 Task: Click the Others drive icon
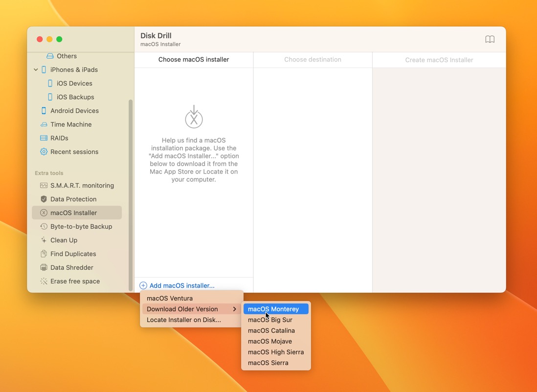[50, 56]
